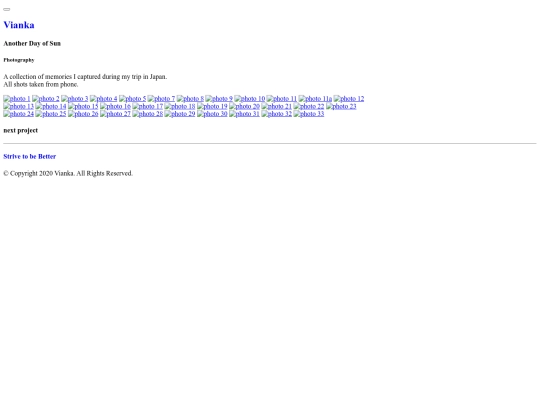Click the 'collection of memories' description line

coord(85,76)
